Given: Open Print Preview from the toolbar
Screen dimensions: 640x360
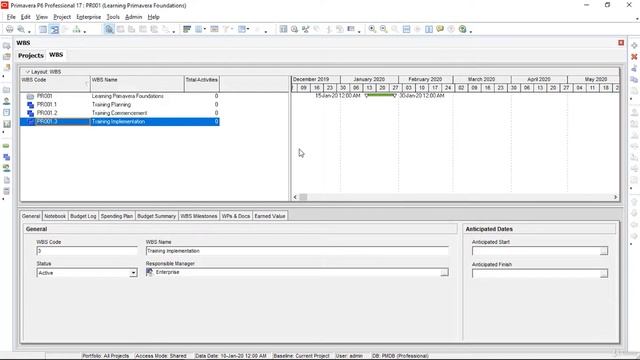Looking at the screenshot, I should [x=21, y=29].
